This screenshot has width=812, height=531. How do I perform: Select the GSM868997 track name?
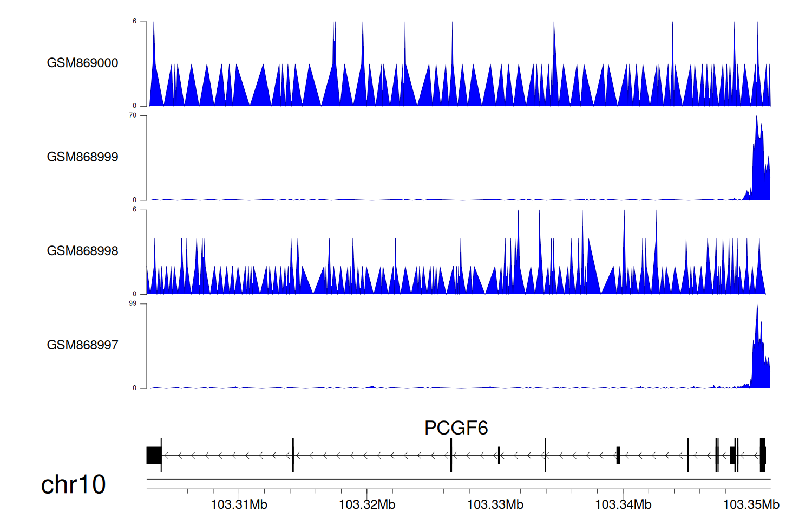(82, 345)
